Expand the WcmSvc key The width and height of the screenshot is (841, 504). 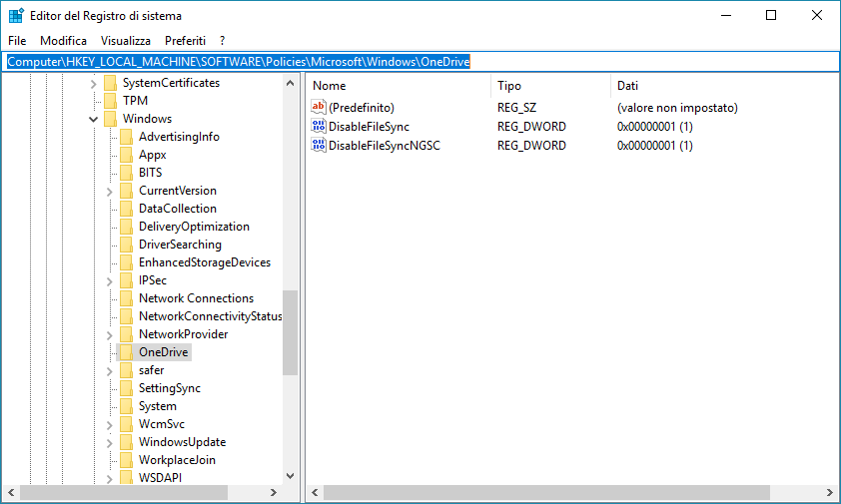coord(110,425)
